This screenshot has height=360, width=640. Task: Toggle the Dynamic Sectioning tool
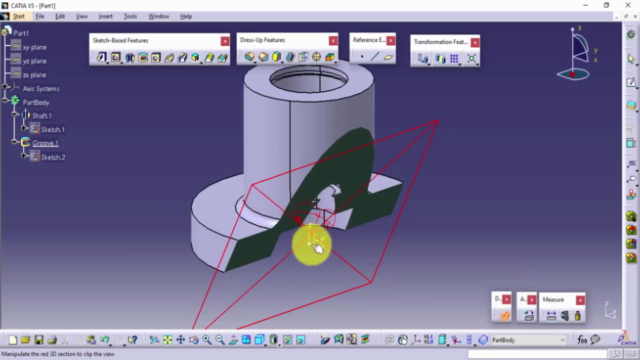(504, 316)
